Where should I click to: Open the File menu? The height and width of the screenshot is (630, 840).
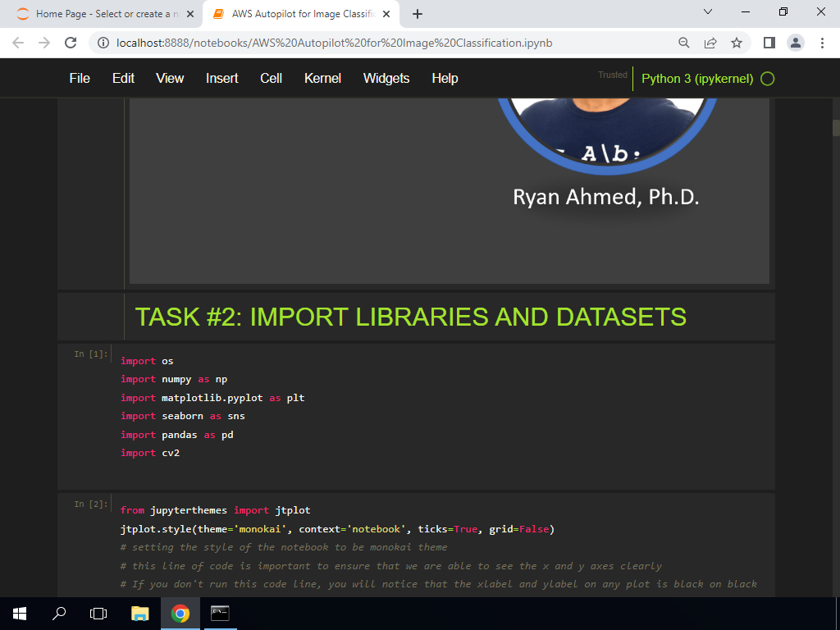coord(80,78)
